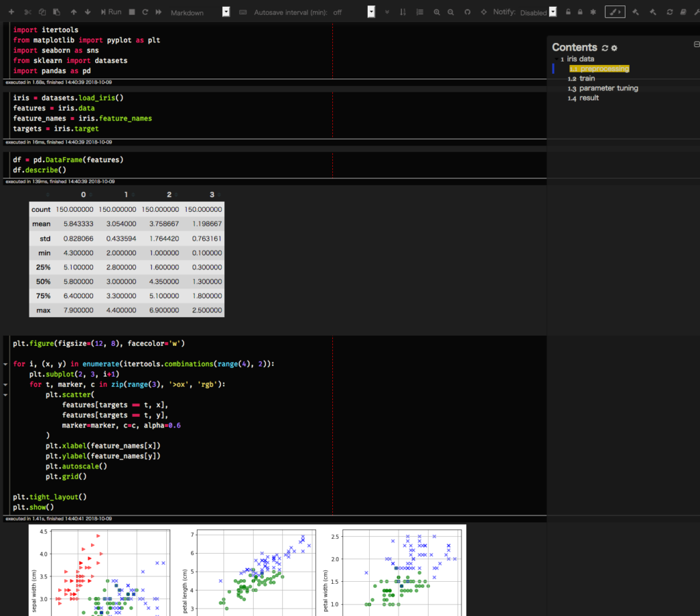This screenshot has width=700, height=616.
Task: Zoom in with the magnifier plus icon
Action: 437,12
